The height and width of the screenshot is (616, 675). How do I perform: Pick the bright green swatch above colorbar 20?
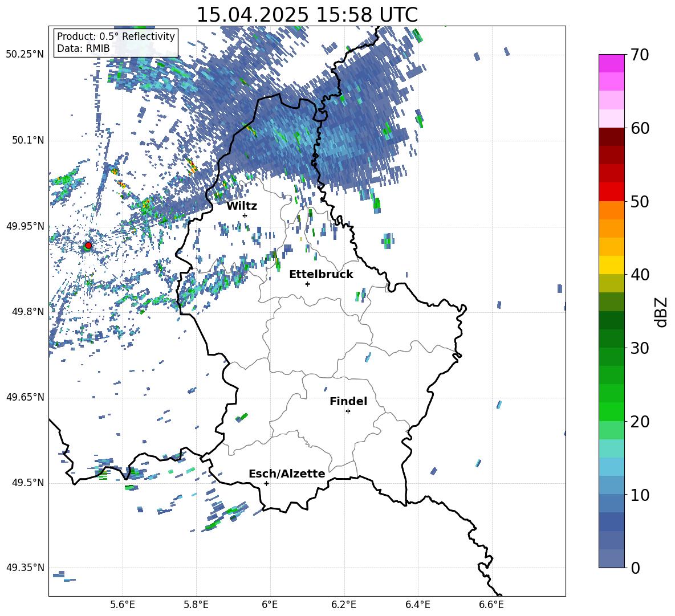[x=611, y=411]
